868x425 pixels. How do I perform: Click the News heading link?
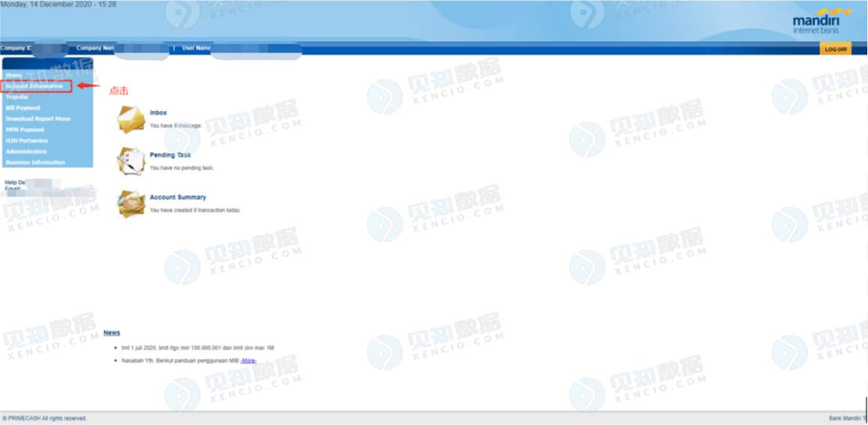(112, 333)
